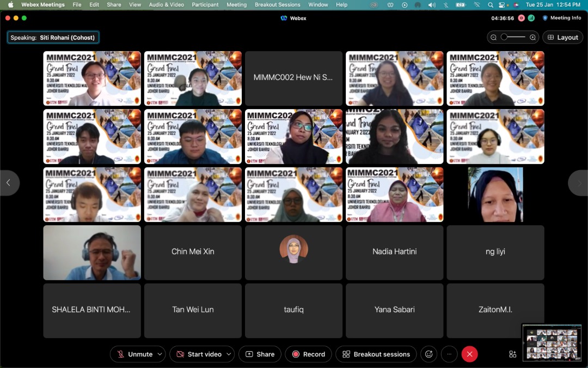Start video with the camera button
The height and width of the screenshot is (368, 588).
click(199, 354)
